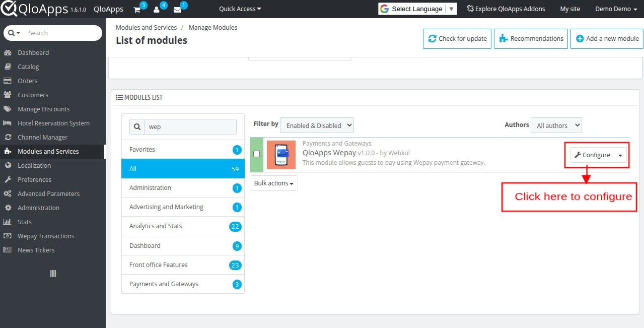Image resolution: width=644 pixels, height=328 pixels.
Task: Open the My site link
Action: [570, 9]
